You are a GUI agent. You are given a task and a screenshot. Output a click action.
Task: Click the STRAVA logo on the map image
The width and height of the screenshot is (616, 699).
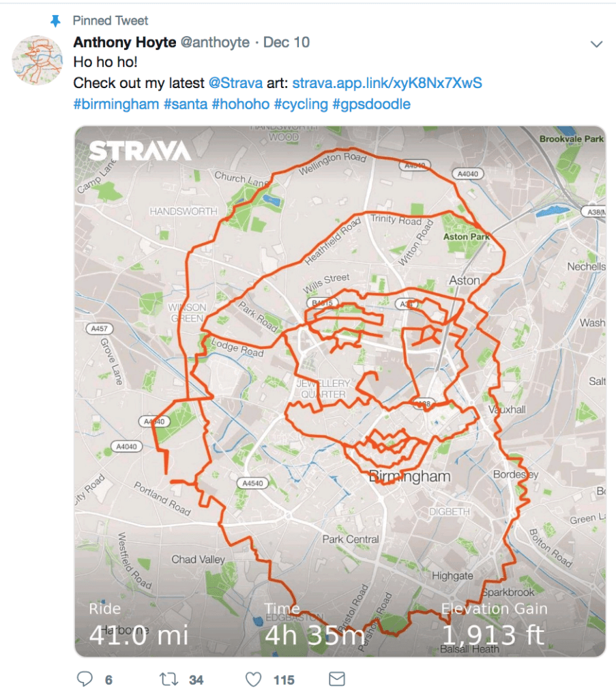coord(140,151)
